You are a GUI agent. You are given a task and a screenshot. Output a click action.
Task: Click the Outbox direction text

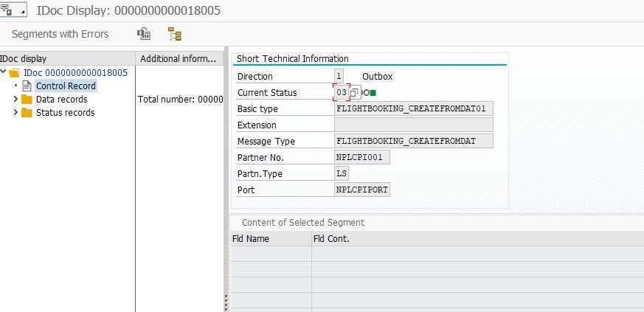coord(378,77)
